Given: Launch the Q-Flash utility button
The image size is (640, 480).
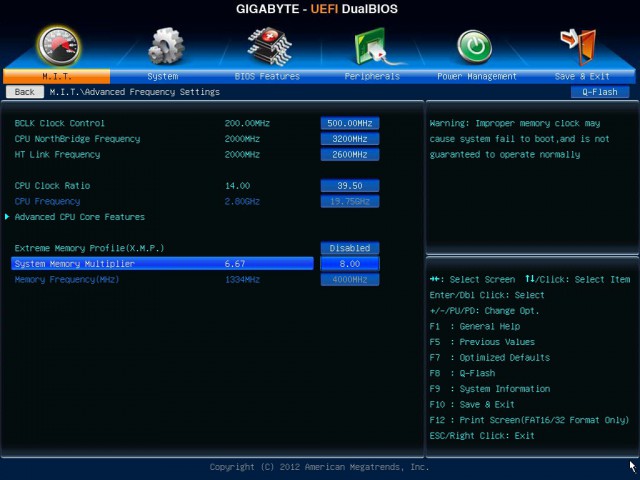Looking at the screenshot, I should pyautogui.click(x=600, y=92).
